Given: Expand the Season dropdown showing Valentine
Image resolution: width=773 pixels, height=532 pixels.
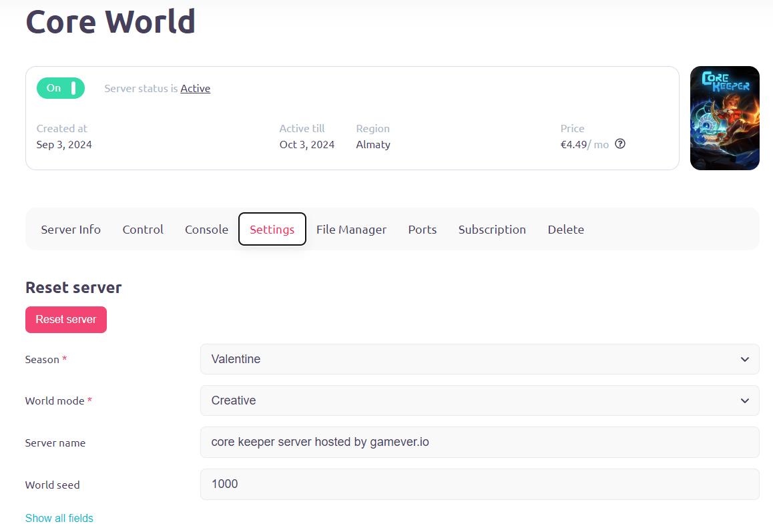Looking at the screenshot, I should 479,359.
